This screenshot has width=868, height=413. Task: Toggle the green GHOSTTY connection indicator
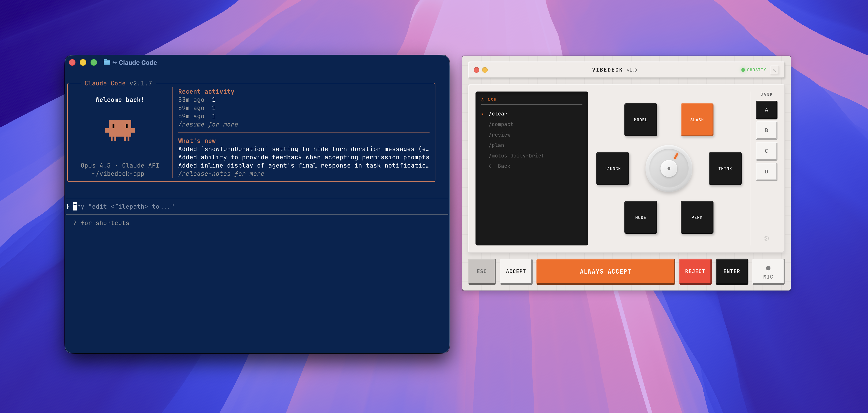tap(743, 70)
